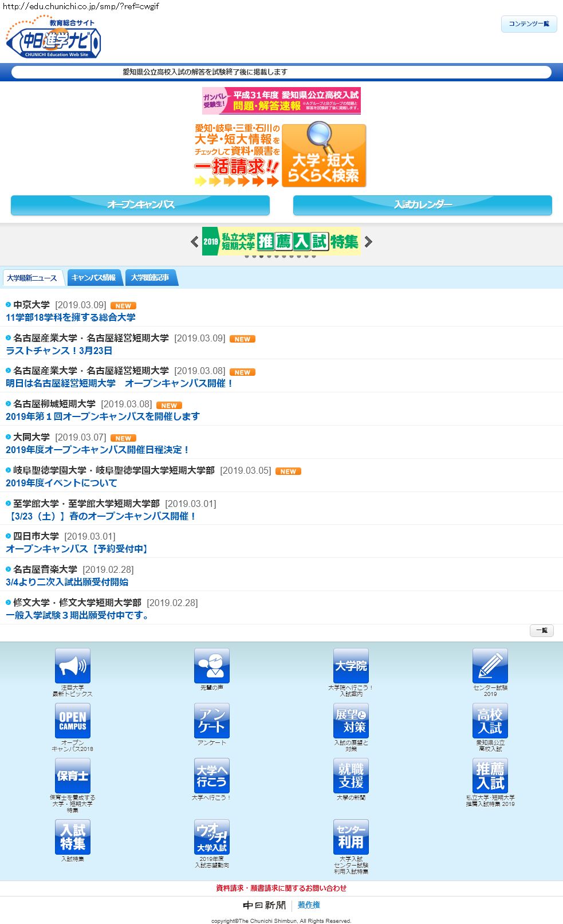Open the 高校入試 icon

coord(490,721)
